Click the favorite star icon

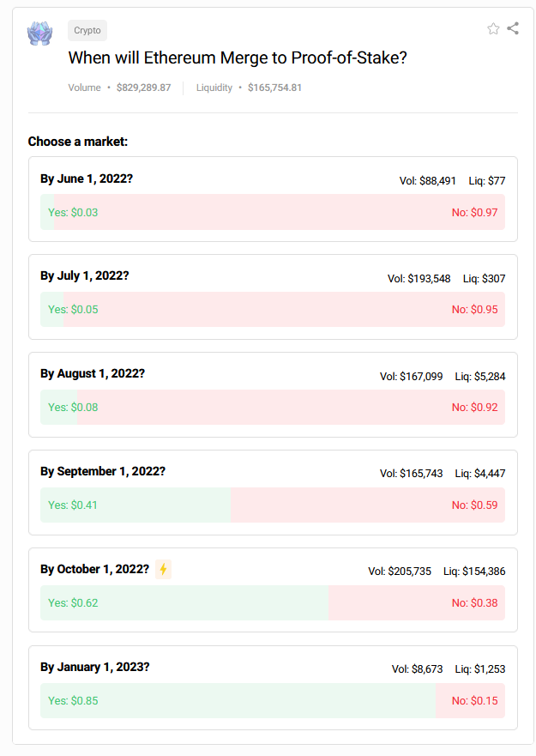coord(493,29)
